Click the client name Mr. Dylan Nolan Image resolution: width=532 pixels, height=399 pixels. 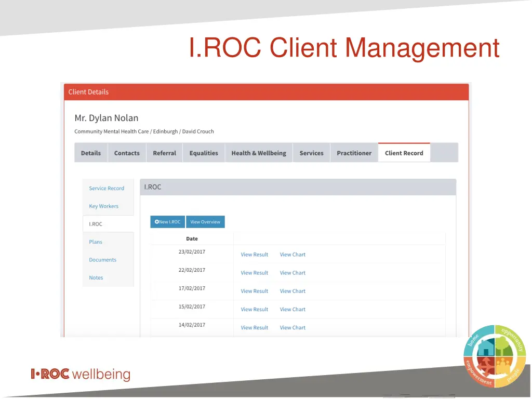point(107,118)
